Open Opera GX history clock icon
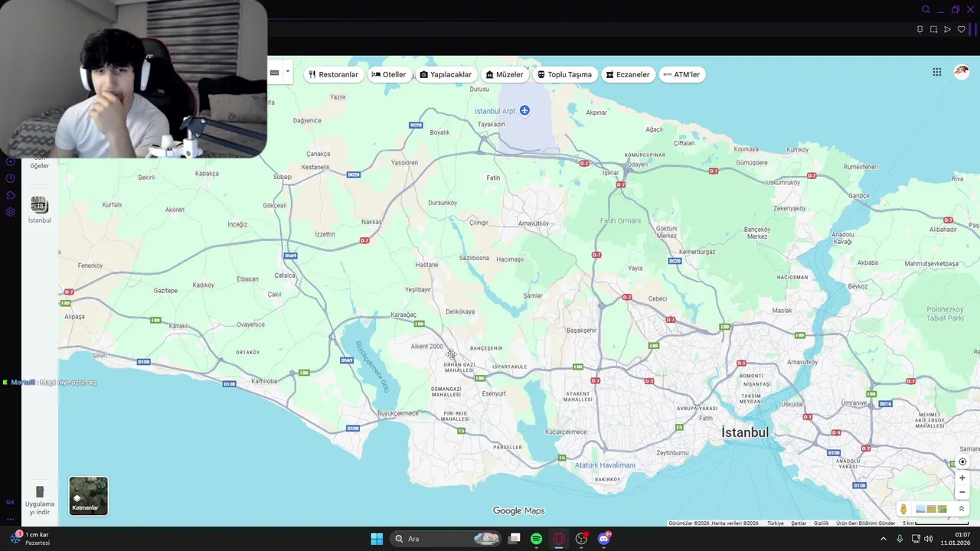The width and height of the screenshot is (980, 551). (x=11, y=178)
